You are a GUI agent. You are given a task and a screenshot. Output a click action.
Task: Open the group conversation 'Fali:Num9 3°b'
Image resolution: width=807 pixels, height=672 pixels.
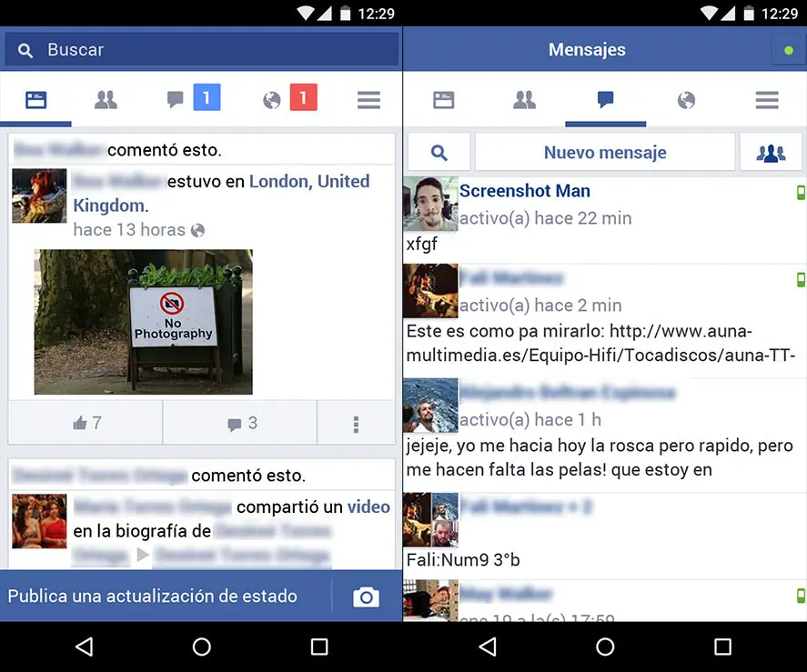coord(605,537)
